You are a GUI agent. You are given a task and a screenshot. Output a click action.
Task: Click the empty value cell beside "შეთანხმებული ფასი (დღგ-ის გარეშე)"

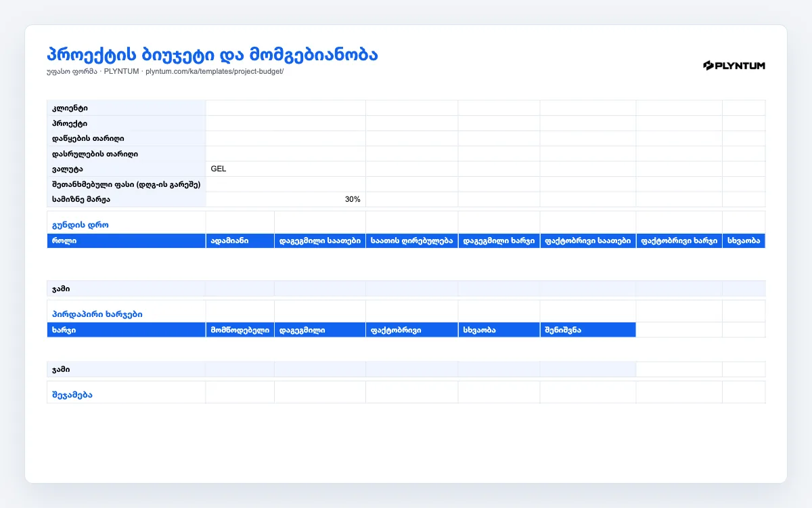pyautogui.click(x=286, y=184)
